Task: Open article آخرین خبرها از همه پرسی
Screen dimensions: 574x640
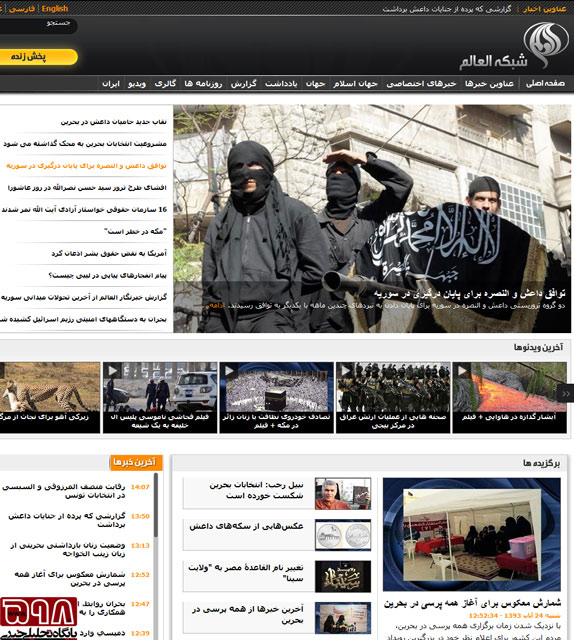Action: pyautogui.click(x=248, y=614)
